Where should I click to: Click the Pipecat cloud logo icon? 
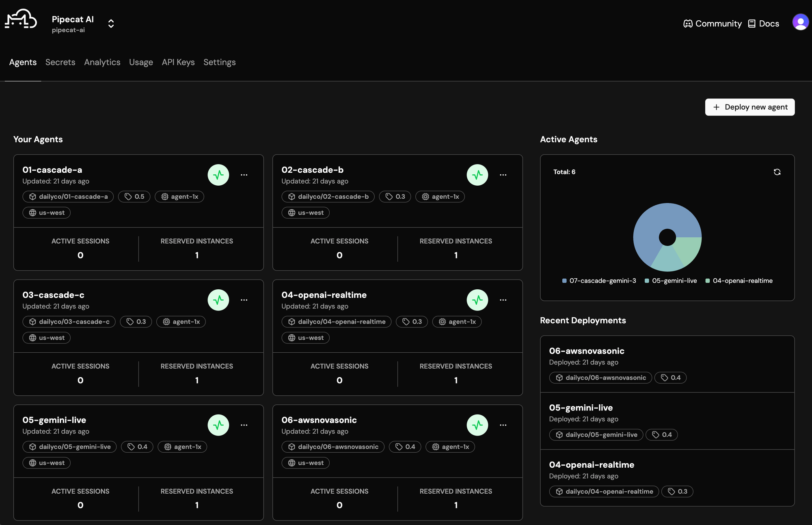point(21,19)
